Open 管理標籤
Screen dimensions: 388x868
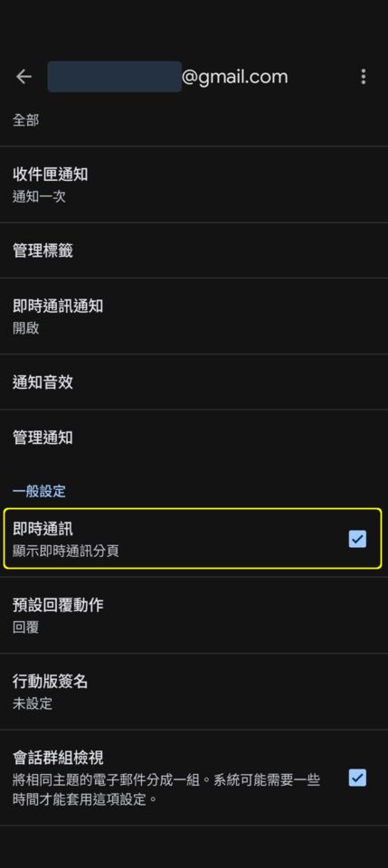point(194,250)
